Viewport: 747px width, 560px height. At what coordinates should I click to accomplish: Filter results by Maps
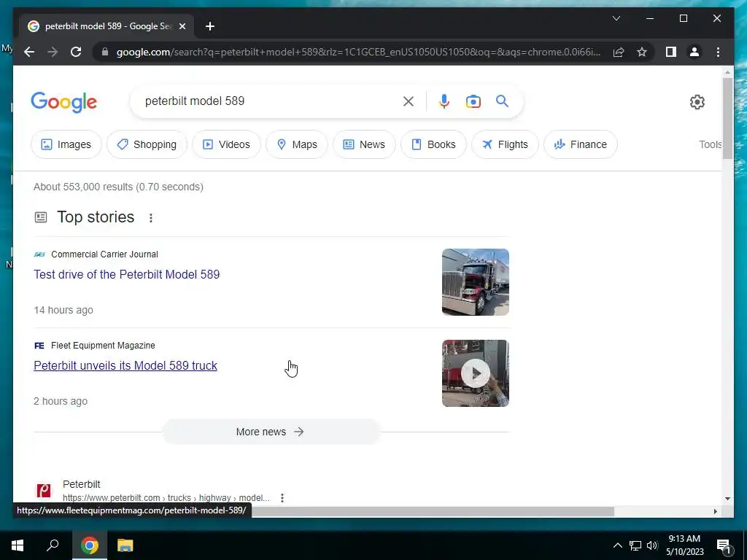[x=297, y=144]
